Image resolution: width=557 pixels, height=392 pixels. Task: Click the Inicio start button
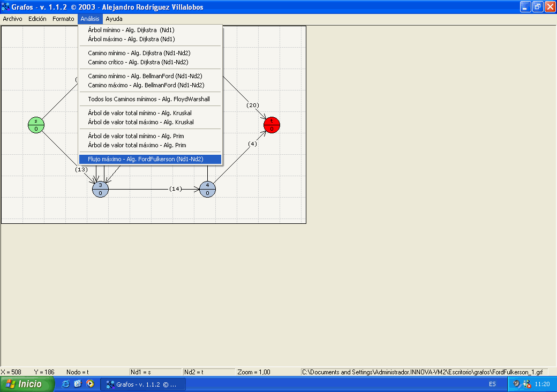(x=27, y=384)
